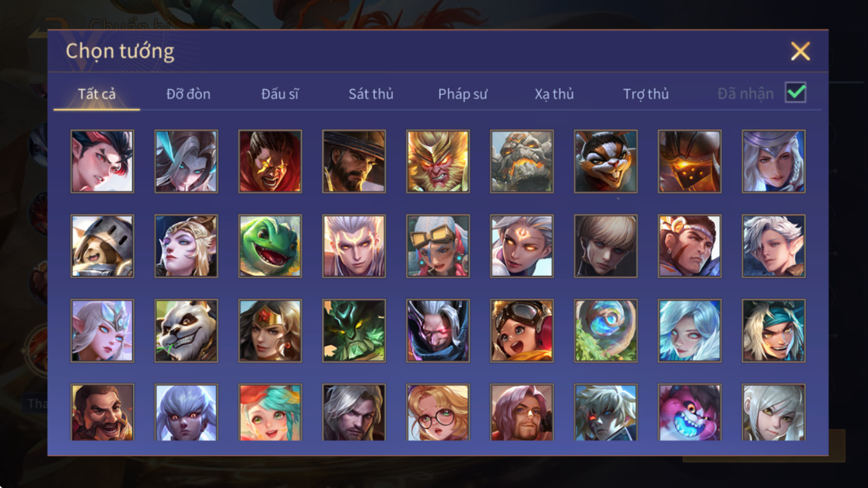Screen dimensions: 868x488
Task: Switch to the Đỡ đòn tab
Action: 188,93
